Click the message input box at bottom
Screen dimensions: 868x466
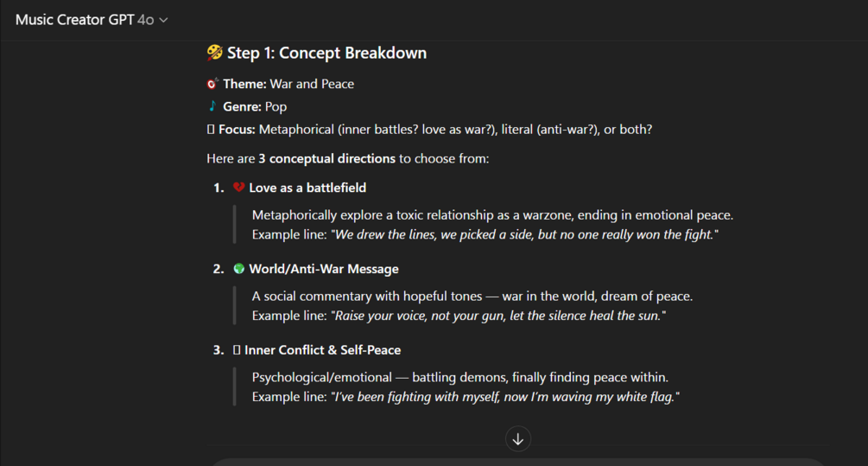point(518,462)
